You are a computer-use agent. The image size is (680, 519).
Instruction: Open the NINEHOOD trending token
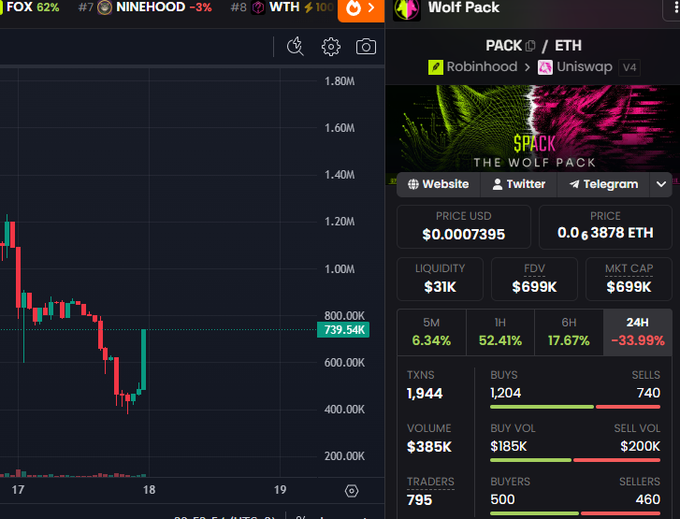(145, 7)
